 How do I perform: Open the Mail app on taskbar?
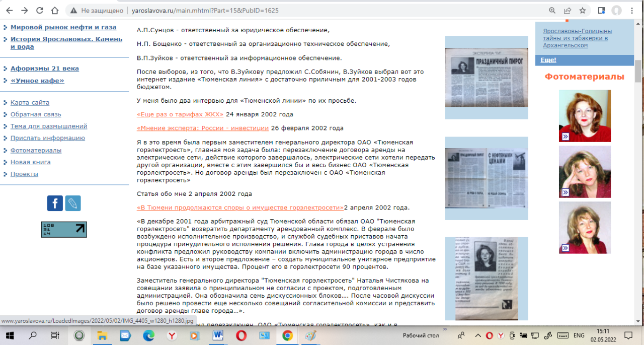point(125,335)
